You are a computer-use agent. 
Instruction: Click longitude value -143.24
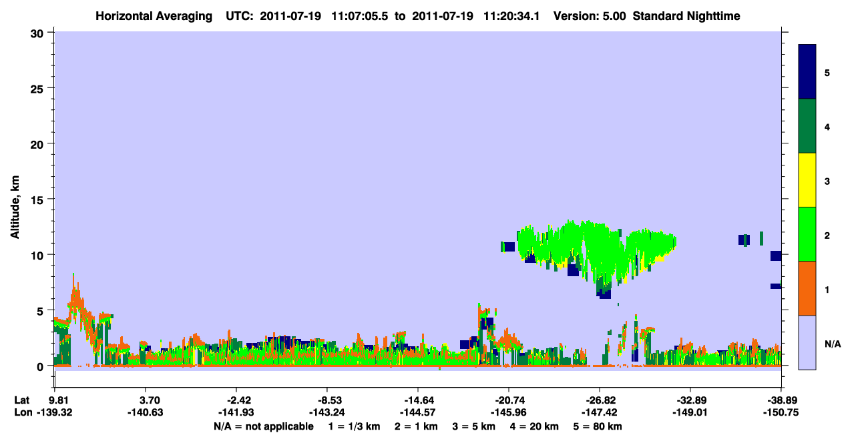[x=327, y=413]
